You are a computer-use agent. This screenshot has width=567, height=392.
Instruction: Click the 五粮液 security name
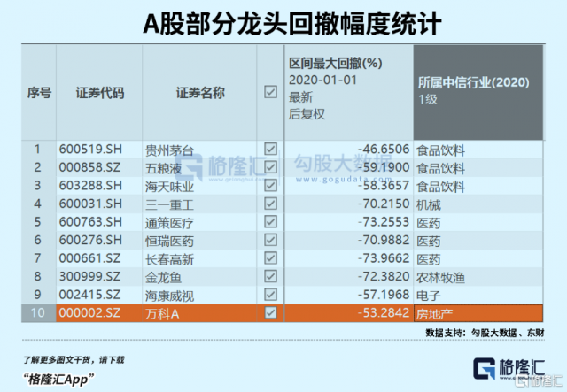tap(164, 167)
